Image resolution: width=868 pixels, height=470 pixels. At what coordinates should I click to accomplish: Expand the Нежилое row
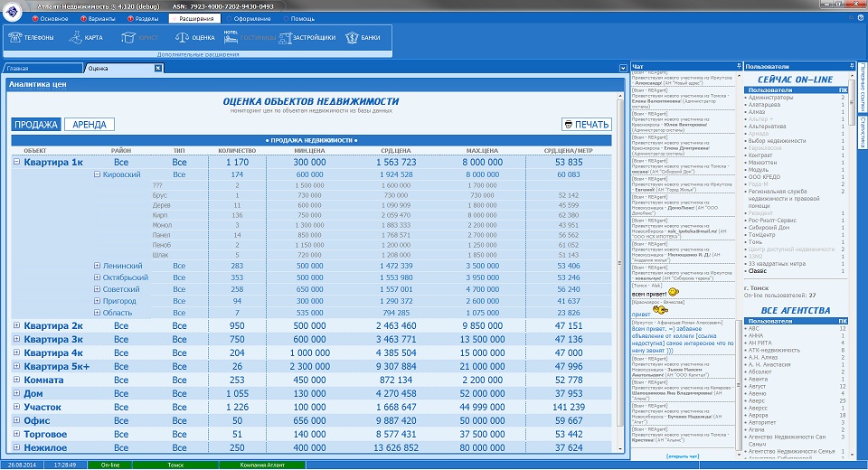pyautogui.click(x=16, y=447)
